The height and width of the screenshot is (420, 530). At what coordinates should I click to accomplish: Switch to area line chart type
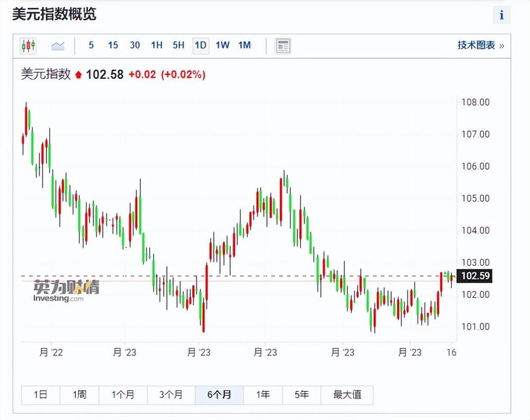pos(57,46)
